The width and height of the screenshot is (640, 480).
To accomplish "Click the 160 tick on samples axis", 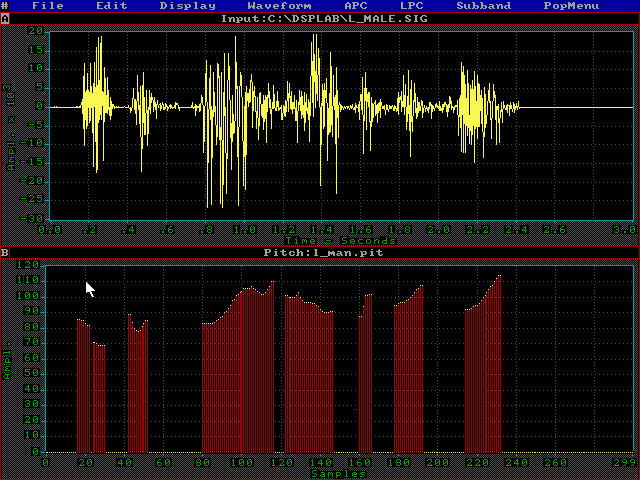I will [x=360, y=463].
